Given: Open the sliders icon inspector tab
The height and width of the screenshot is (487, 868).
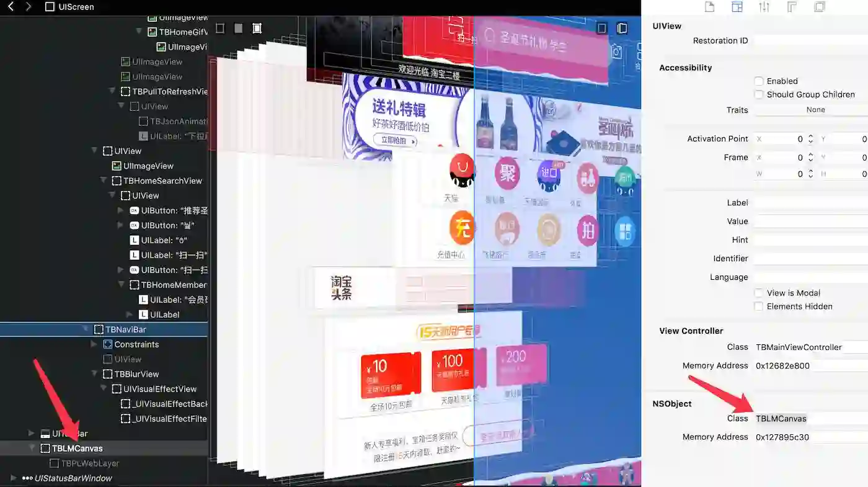Looking at the screenshot, I should tap(764, 7).
